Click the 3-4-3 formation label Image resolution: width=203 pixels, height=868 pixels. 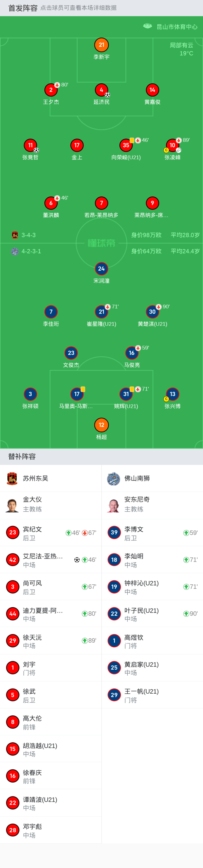coord(29,235)
